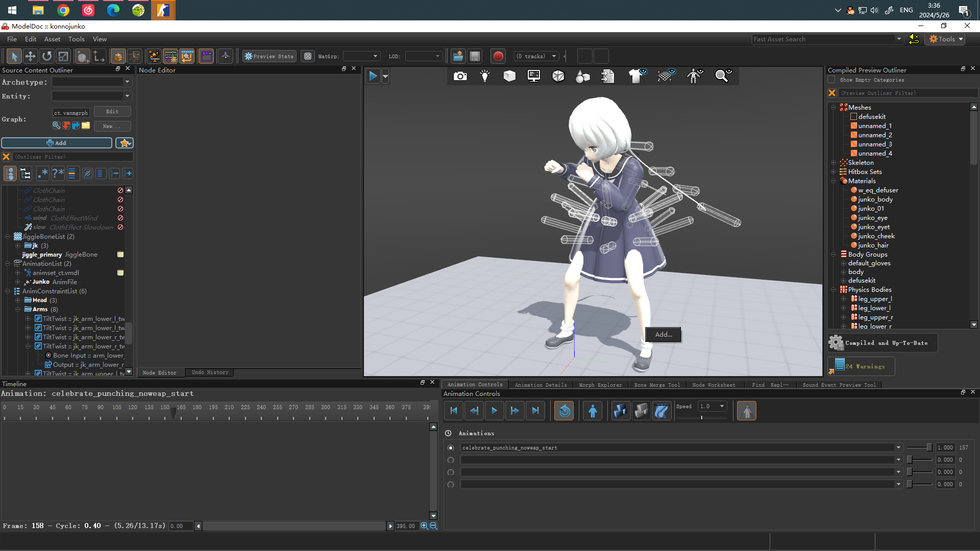Toggle the loop playback icon
Viewport: 980px width, 551px height.
(x=565, y=411)
